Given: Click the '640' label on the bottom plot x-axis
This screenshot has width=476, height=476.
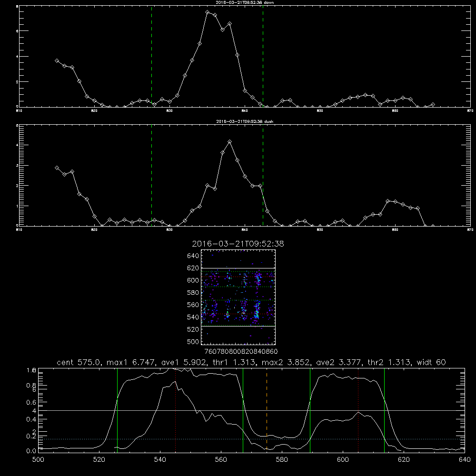Looking at the screenshot, I should pyautogui.click(x=465, y=460).
